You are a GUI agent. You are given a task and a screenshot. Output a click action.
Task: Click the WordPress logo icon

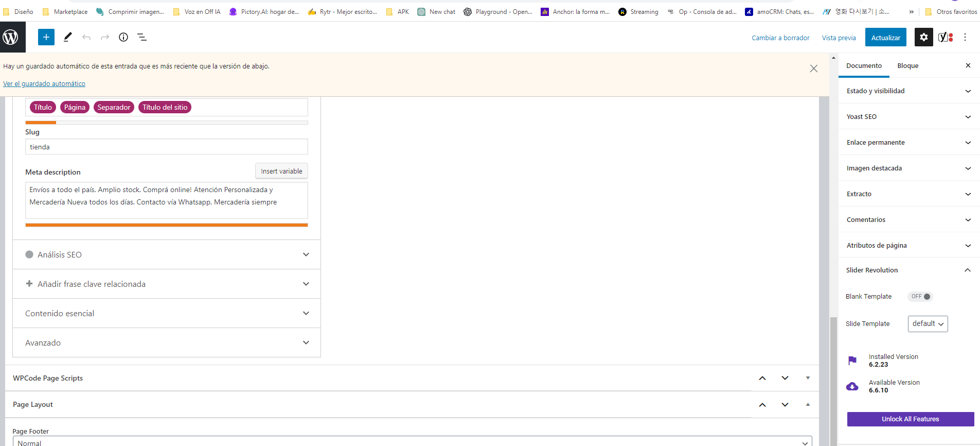click(x=11, y=37)
